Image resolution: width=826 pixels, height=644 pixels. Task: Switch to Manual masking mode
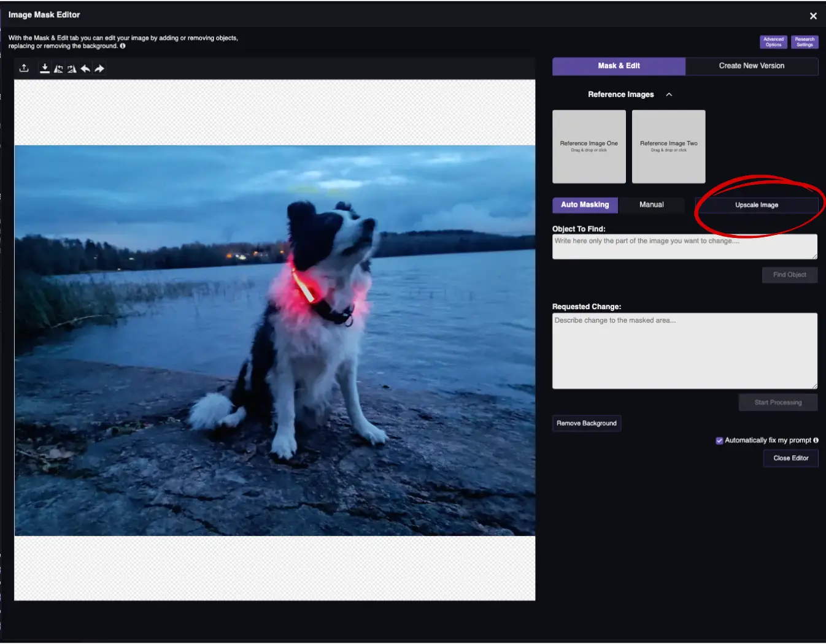click(x=652, y=204)
